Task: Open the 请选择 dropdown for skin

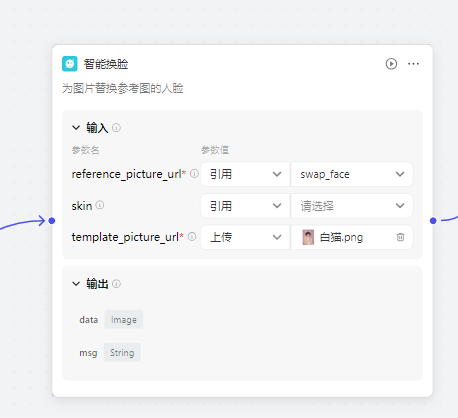Action: click(x=352, y=206)
